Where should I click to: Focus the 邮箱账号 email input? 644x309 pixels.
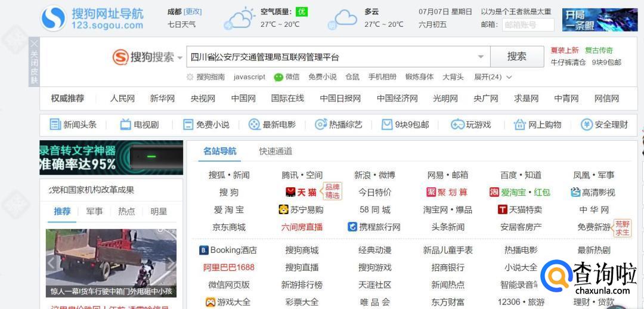pos(528,24)
